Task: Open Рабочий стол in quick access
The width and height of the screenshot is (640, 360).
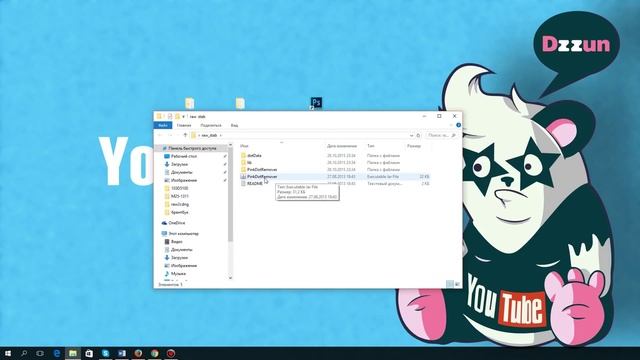Action: [184, 156]
